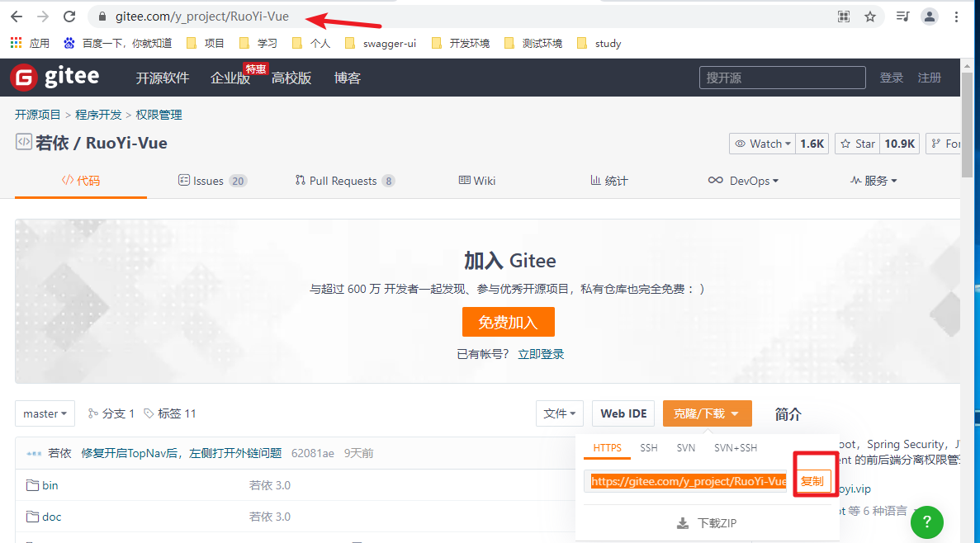
Task: Click the repository code icon beside 若依
Action: point(24,142)
